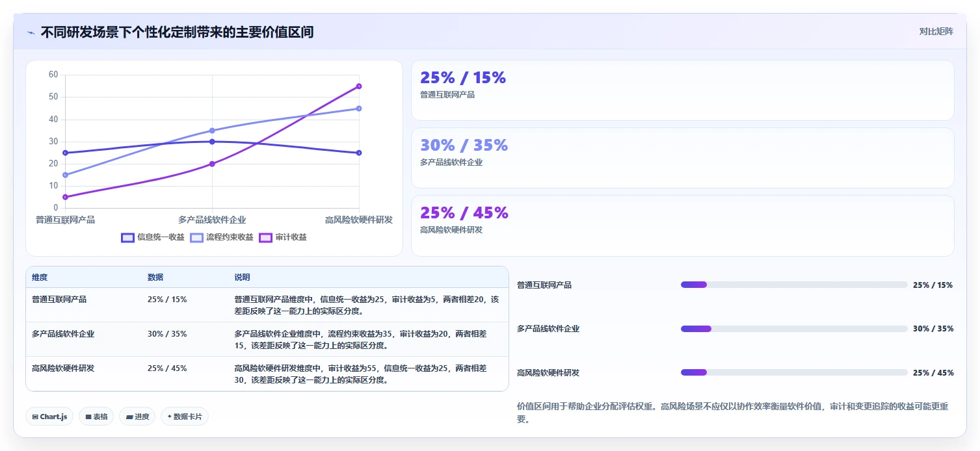Viewport: 980px width, 451px height.
Task: Select 多产品线软件企业 in the table's second row
Action: click(x=63, y=334)
